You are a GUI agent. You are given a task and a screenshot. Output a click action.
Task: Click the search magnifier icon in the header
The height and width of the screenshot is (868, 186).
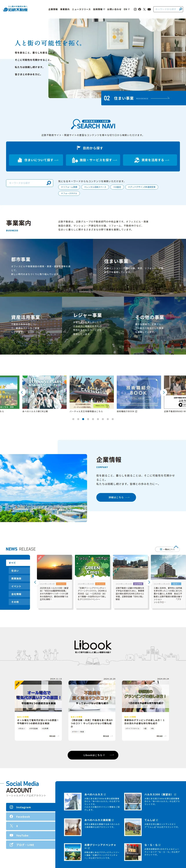[x=181, y=9]
